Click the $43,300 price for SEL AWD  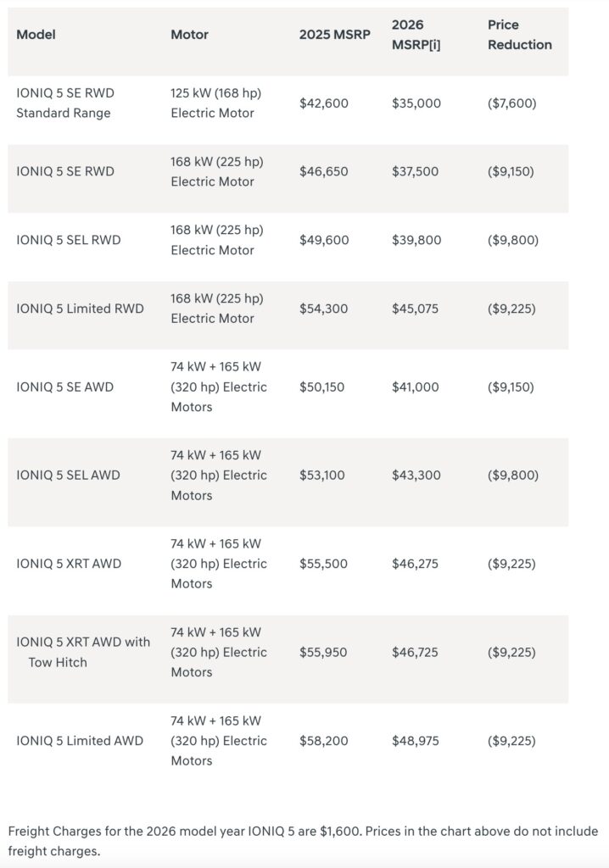(x=416, y=475)
